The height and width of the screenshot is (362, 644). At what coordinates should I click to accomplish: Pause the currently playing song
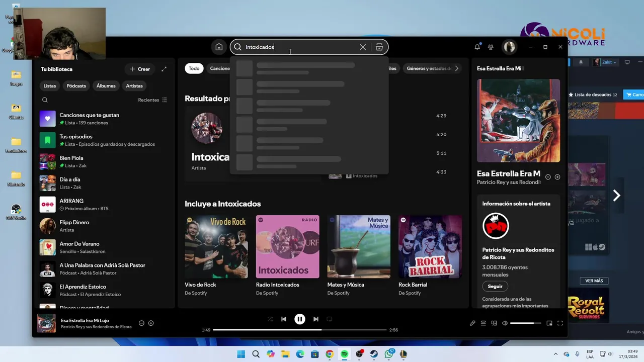[300, 319]
